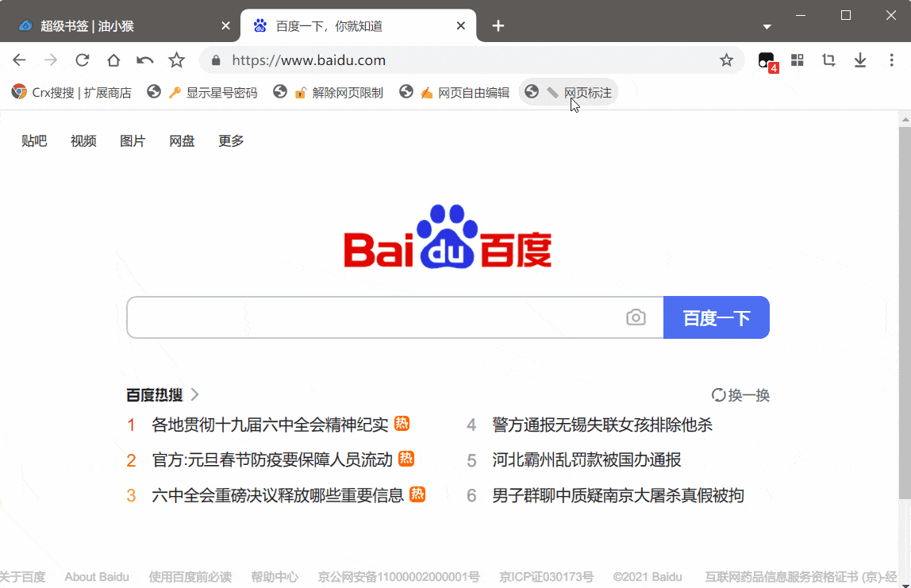
Task: Go back to the previous page
Action: tap(19, 60)
